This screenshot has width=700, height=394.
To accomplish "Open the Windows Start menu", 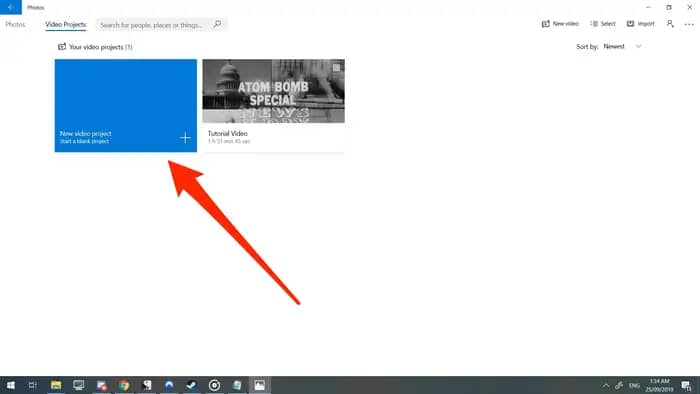I will pos(11,385).
